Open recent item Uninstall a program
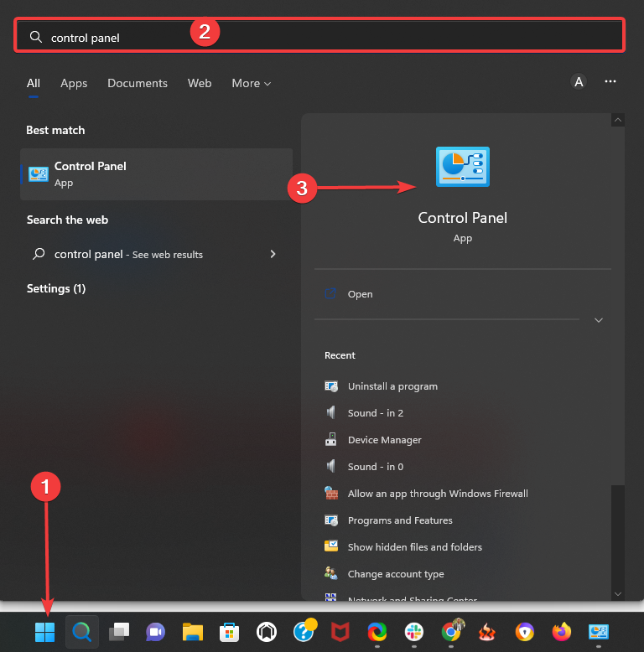 pos(392,386)
